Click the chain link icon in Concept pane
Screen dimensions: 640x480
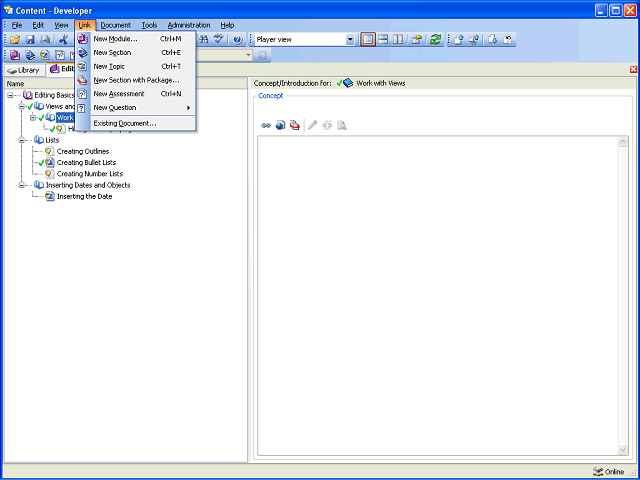tap(266, 125)
